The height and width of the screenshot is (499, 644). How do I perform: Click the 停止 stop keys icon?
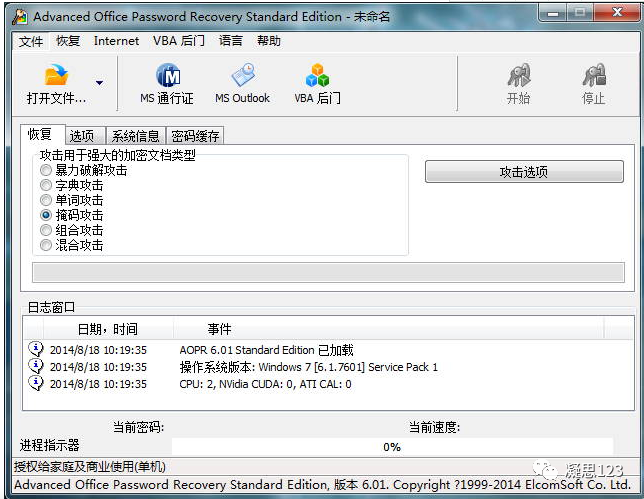point(594,75)
